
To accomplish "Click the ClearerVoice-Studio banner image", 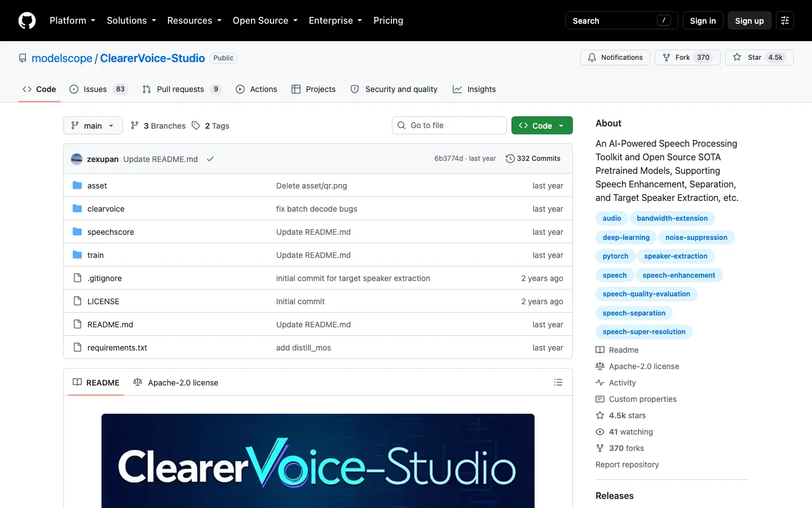I will pyautogui.click(x=318, y=461).
